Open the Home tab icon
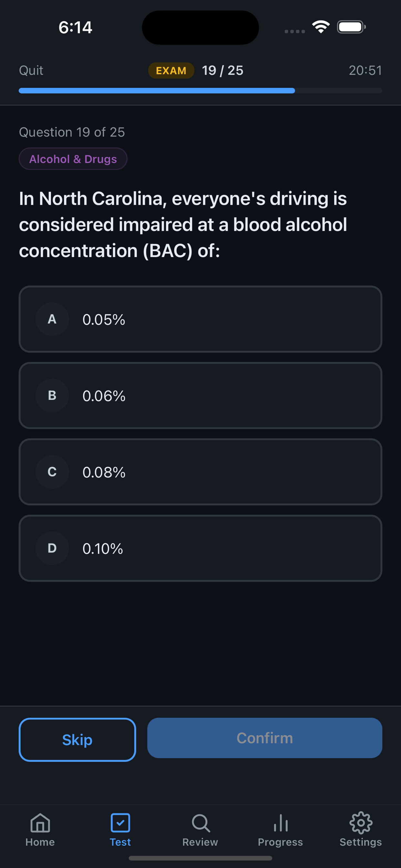 pyautogui.click(x=40, y=823)
